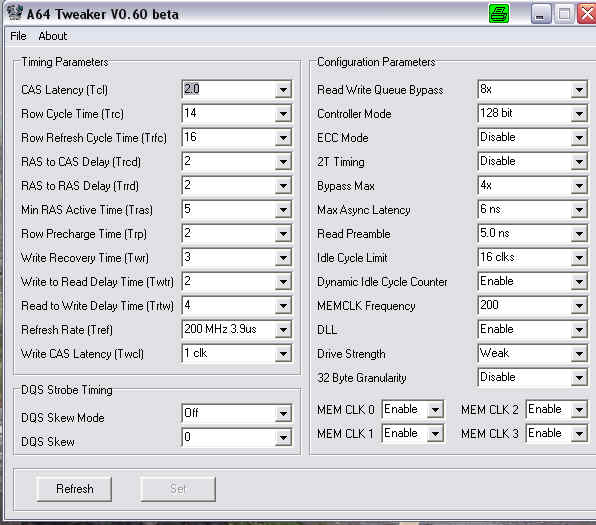Click the 'Timing Parameters' group title
Screen dimensions: 596x525
click(x=65, y=62)
